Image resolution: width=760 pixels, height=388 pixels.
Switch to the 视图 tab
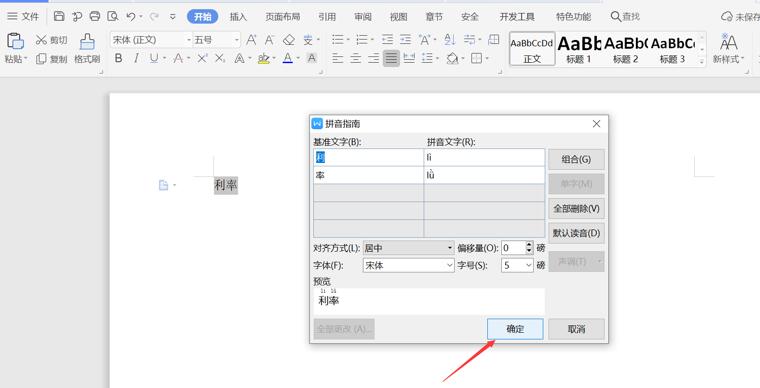(x=398, y=16)
